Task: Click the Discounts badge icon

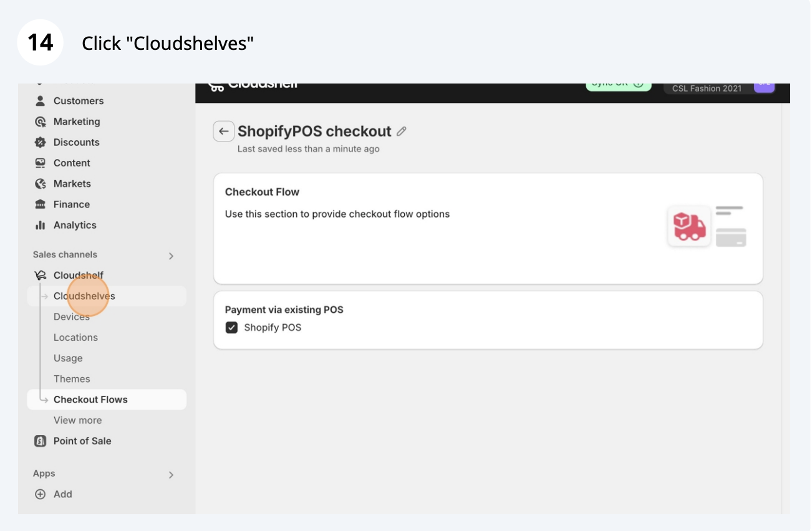Action: click(x=41, y=142)
